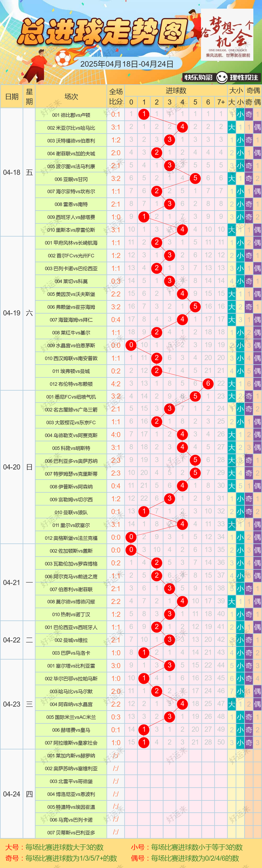Click the 快乐购彩 label

point(199,77)
